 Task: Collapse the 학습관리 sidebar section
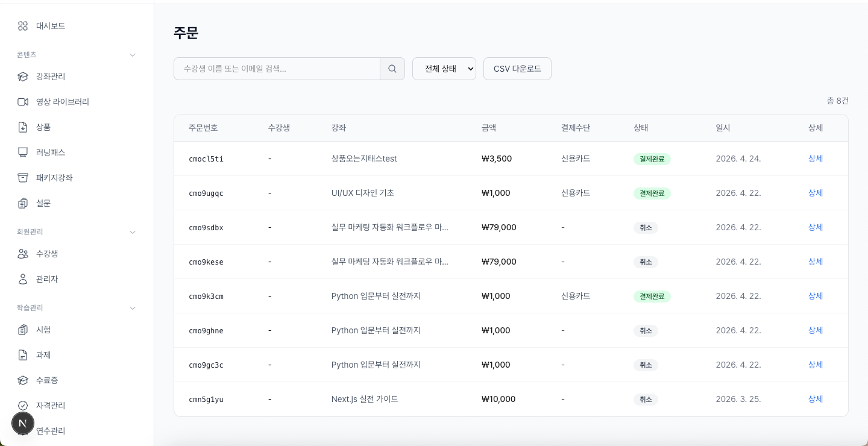coord(133,308)
